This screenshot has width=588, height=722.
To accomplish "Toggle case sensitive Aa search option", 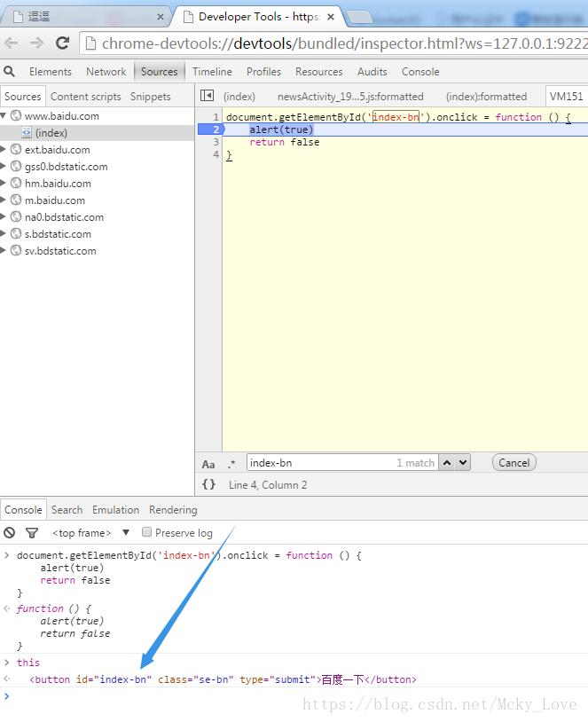I will pyautogui.click(x=208, y=464).
